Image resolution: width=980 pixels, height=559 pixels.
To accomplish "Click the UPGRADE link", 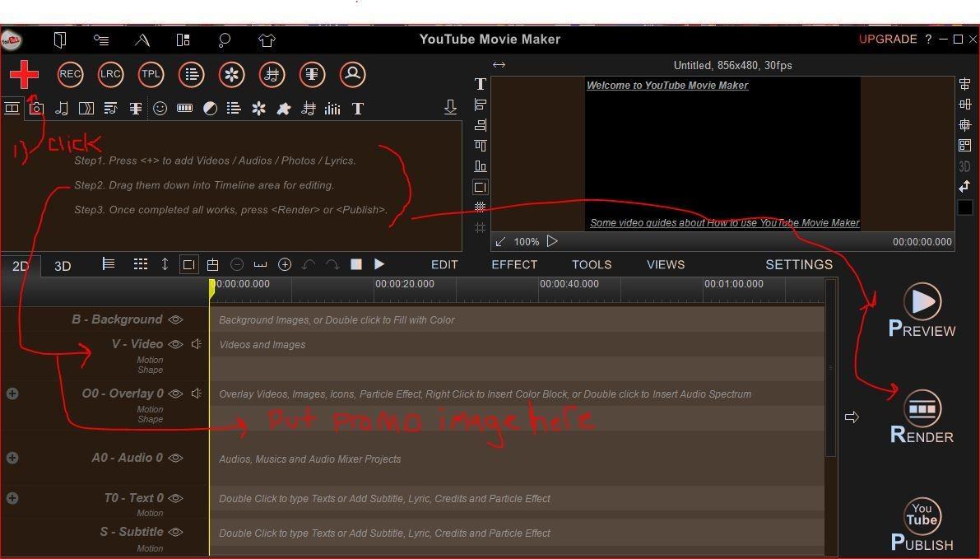I will pos(888,39).
